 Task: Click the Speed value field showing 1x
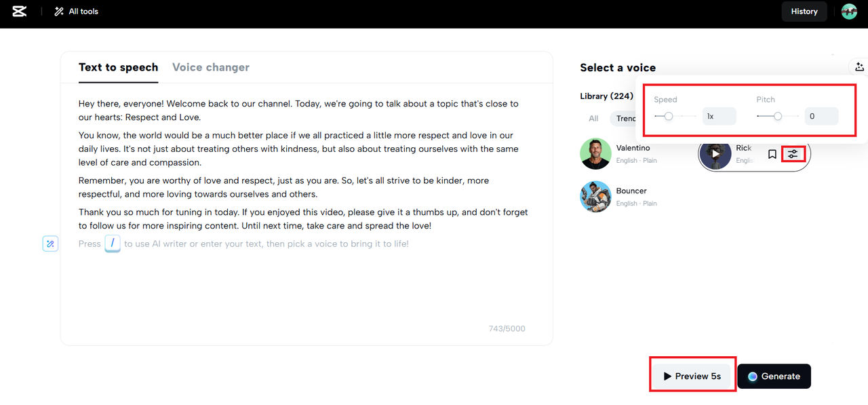[719, 117]
